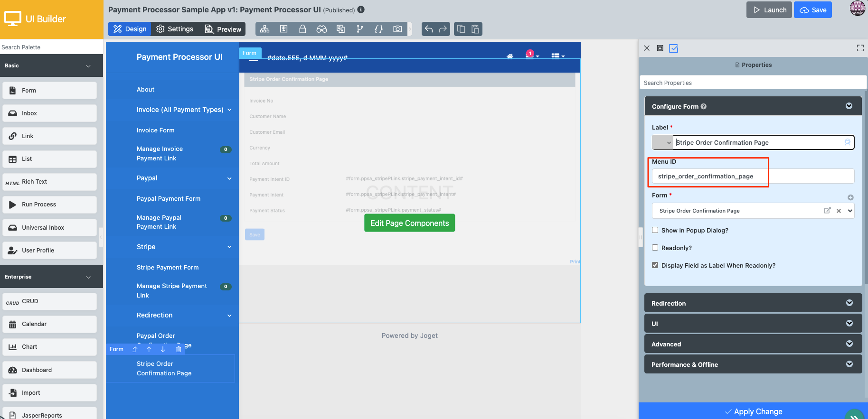Select the About menu item

(145, 90)
